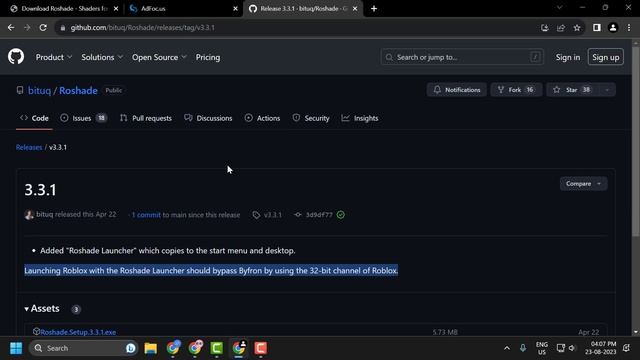The width and height of the screenshot is (640, 360).
Task: Bookmark this page with star icon
Action: coord(577,28)
